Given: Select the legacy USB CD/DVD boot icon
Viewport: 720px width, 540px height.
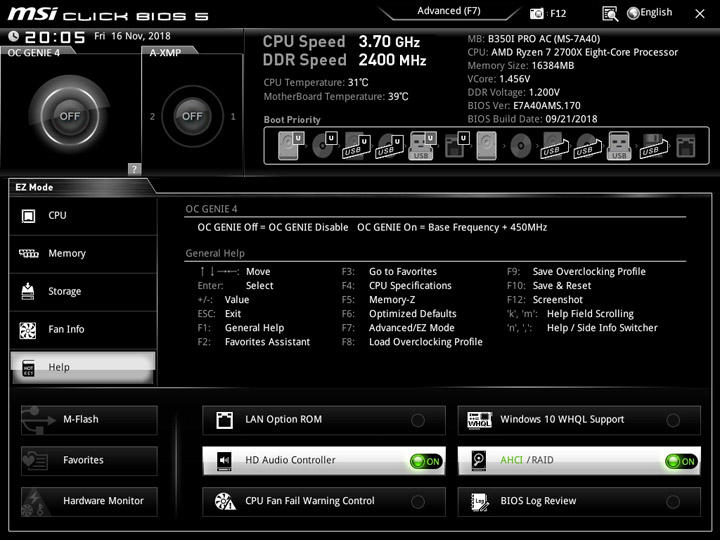Looking at the screenshot, I should pyautogui.click(x=587, y=146).
